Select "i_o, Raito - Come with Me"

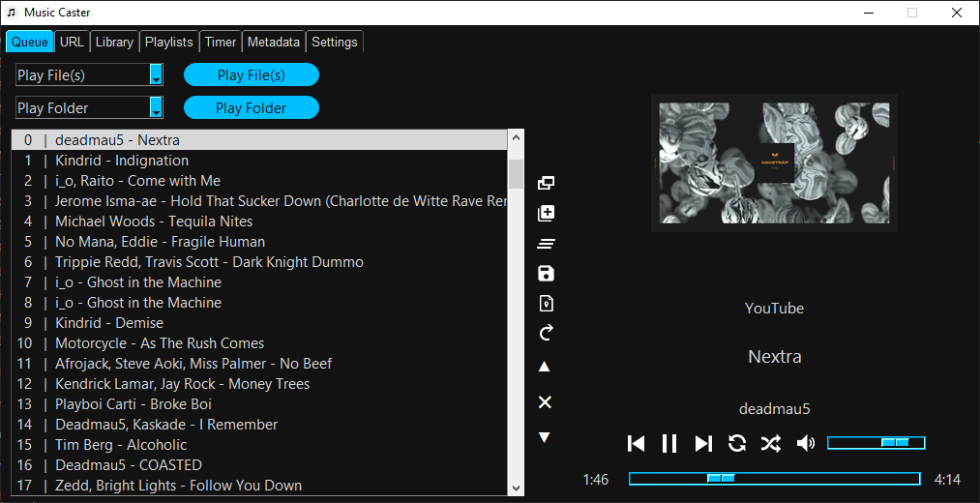point(259,181)
